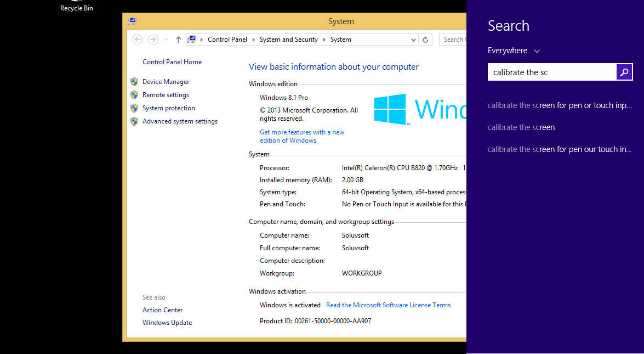Click the 2.00 GB installed memory value
Viewport: 644px width, 354px height.
coord(352,180)
